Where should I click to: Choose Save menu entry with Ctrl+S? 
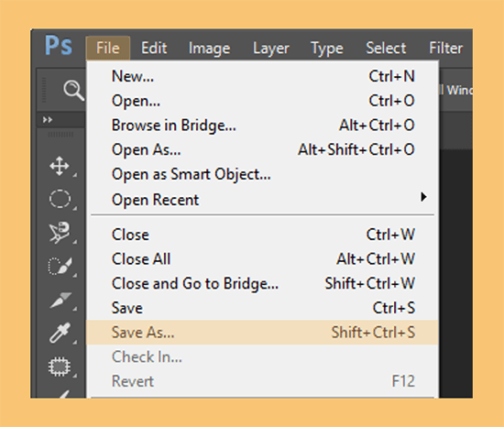click(x=263, y=308)
